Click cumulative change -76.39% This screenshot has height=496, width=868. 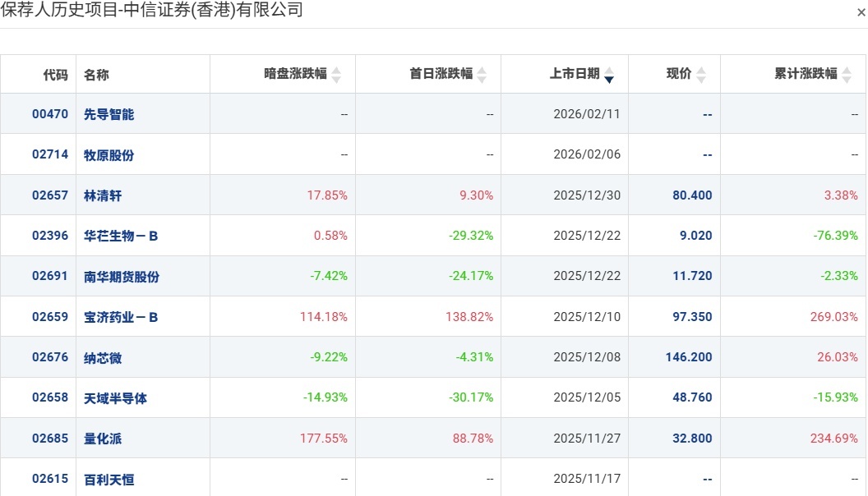(x=835, y=236)
